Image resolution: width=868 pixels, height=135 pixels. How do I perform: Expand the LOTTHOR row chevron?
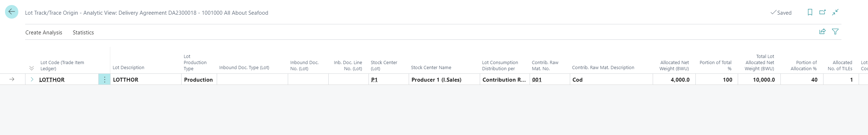pyautogui.click(x=32, y=79)
